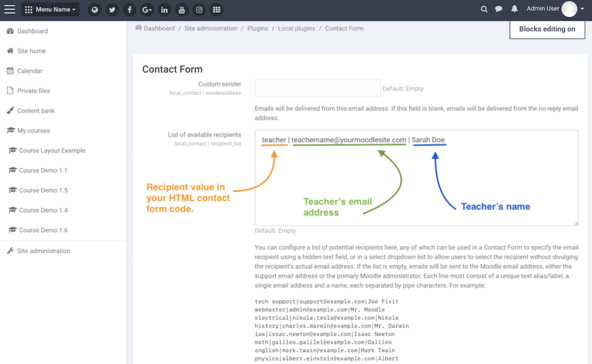Turn on block editing with Blocks editing on
The height and width of the screenshot is (364, 592).
(x=547, y=29)
